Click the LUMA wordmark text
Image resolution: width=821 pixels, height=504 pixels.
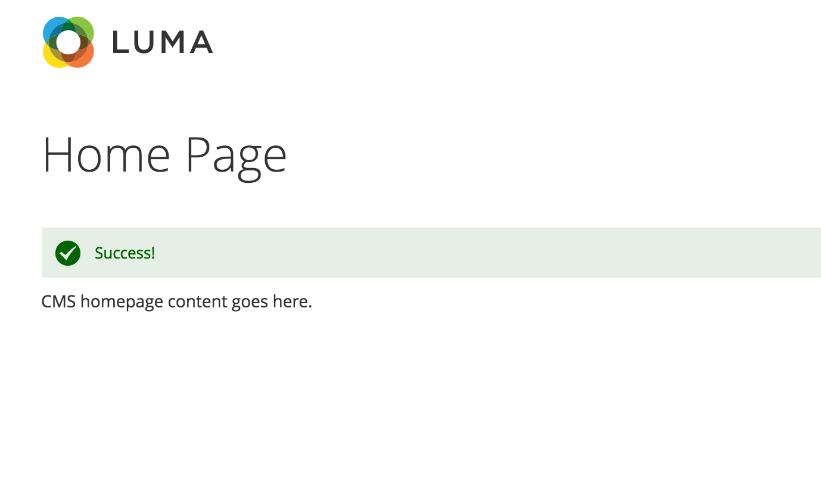point(162,43)
